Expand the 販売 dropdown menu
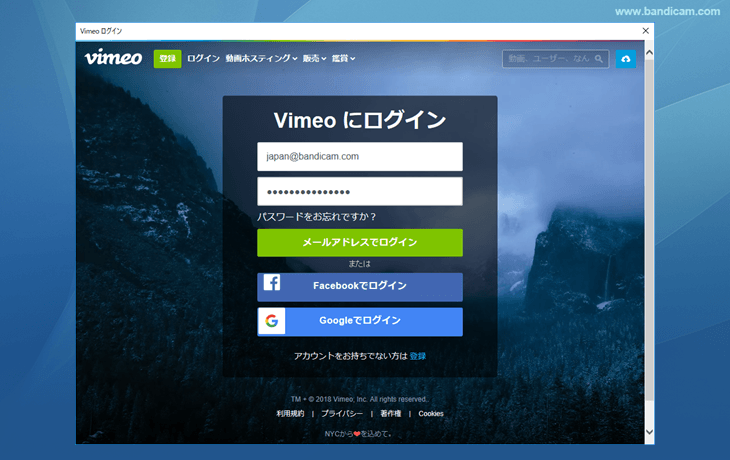This screenshot has height=460, width=730. coord(314,58)
